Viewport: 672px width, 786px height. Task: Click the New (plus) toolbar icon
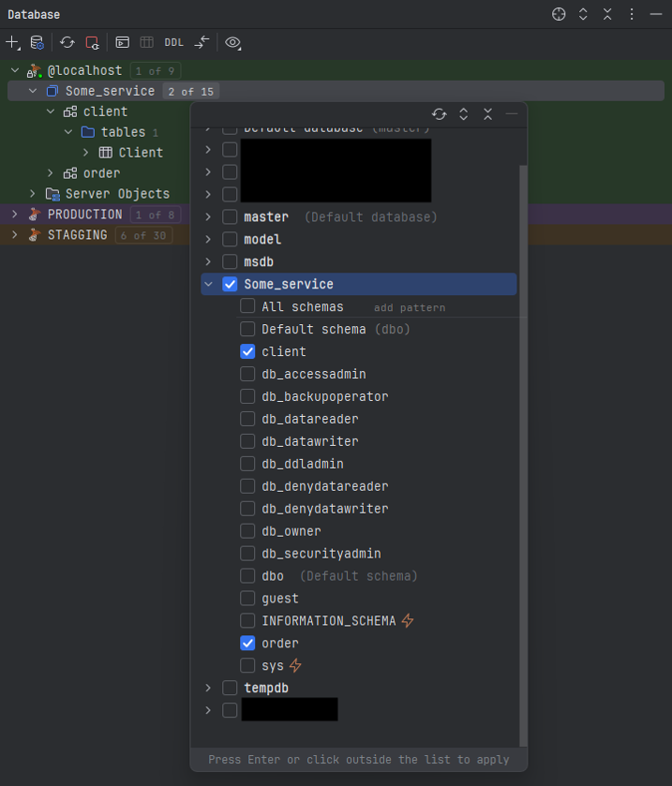coord(12,42)
